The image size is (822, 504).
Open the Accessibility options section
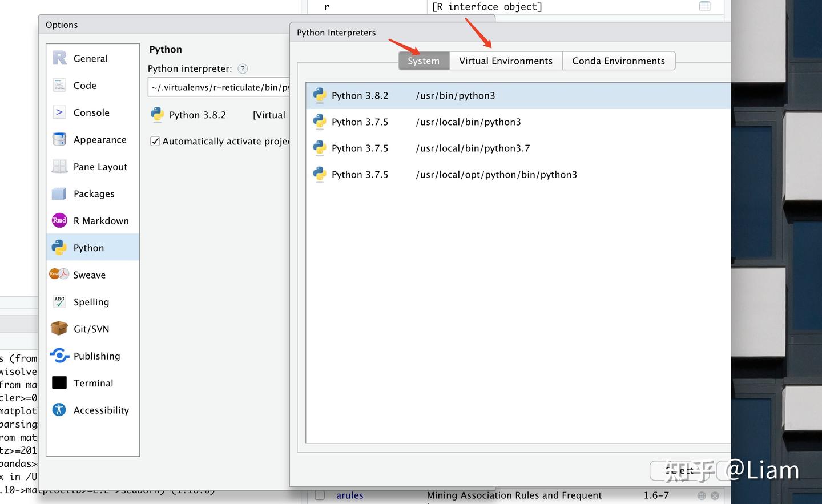tap(92, 410)
